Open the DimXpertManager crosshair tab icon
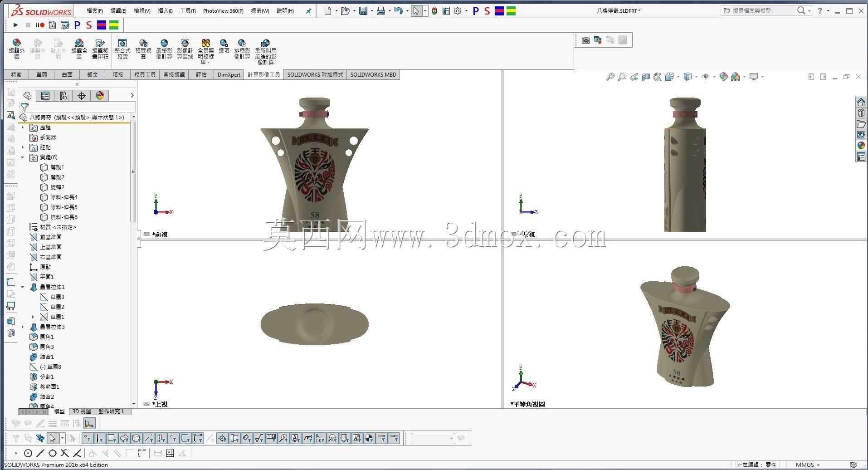Image resolution: width=868 pixels, height=470 pixels. click(x=82, y=96)
